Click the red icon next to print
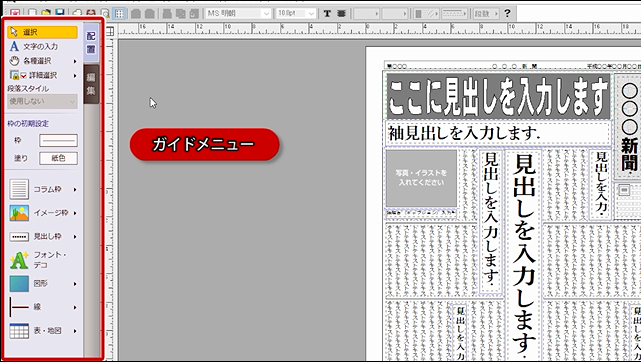The image size is (641, 362). click(x=91, y=13)
